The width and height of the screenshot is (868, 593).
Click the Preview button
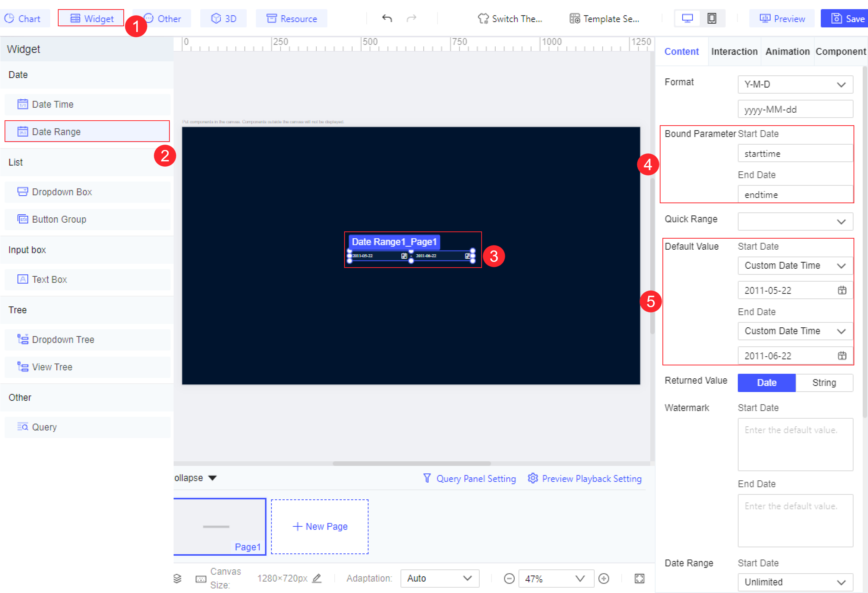[782, 19]
